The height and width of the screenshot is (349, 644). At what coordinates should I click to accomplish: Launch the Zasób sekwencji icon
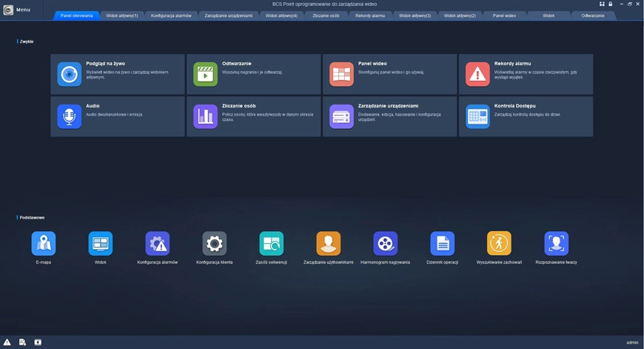(272, 243)
